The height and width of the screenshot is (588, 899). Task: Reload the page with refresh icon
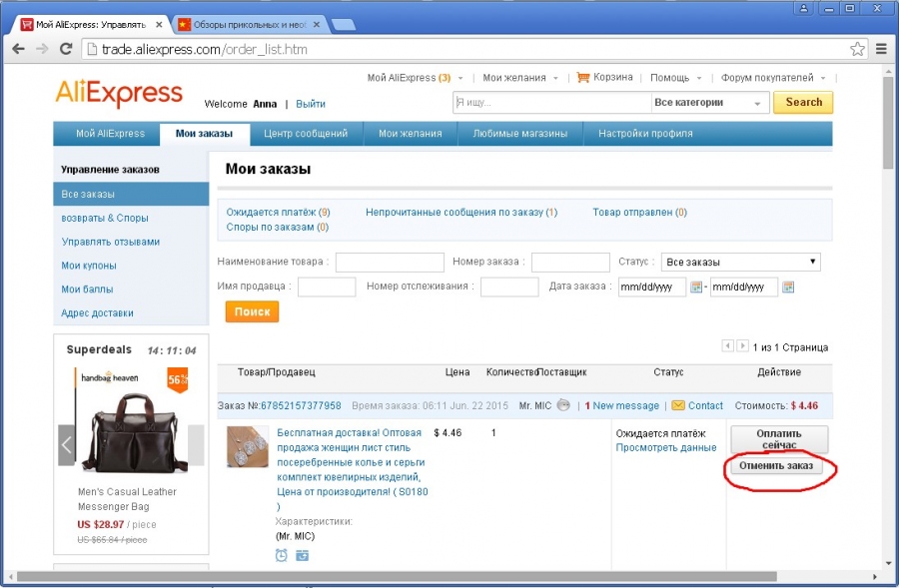click(x=66, y=49)
